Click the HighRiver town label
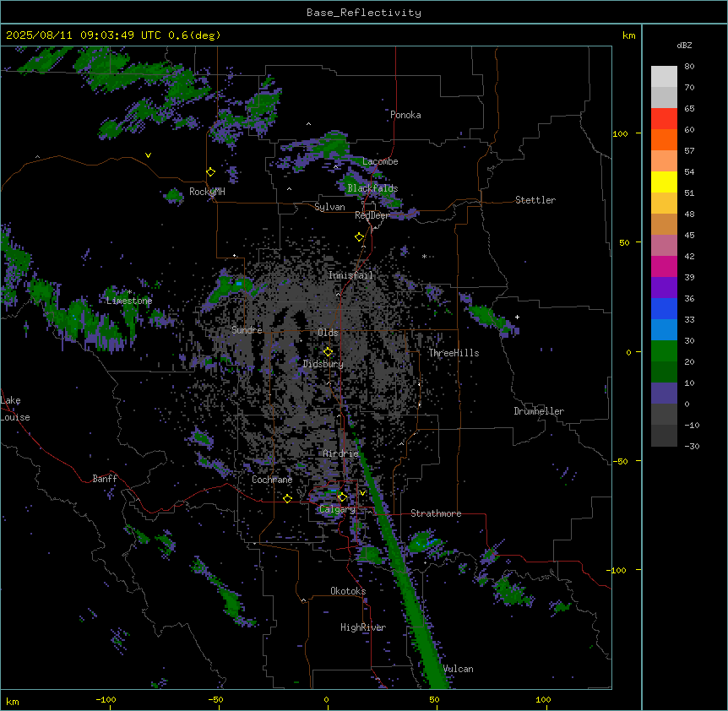Viewport: 728px width, 711px height. [x=363, y=627]
